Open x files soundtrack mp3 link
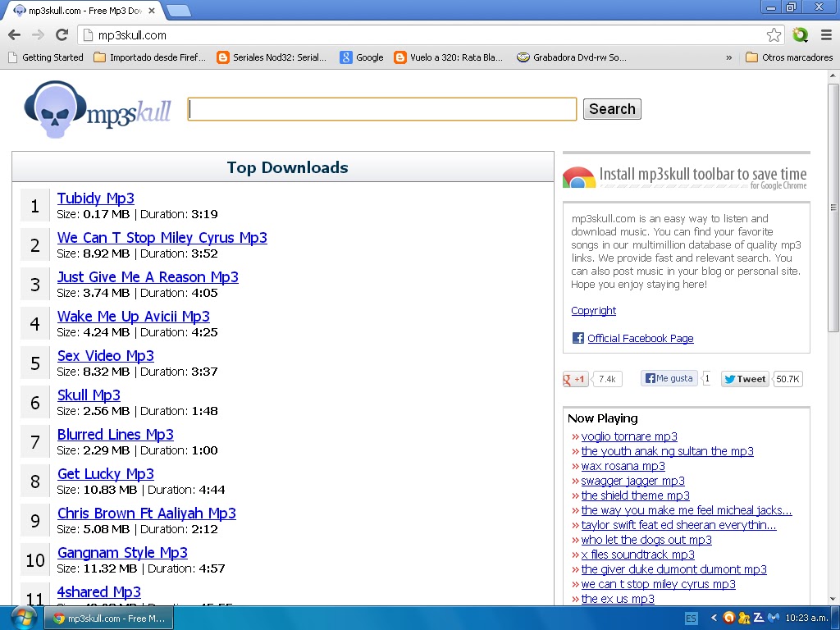Viewport: 840px width, 630px height. 638,555
